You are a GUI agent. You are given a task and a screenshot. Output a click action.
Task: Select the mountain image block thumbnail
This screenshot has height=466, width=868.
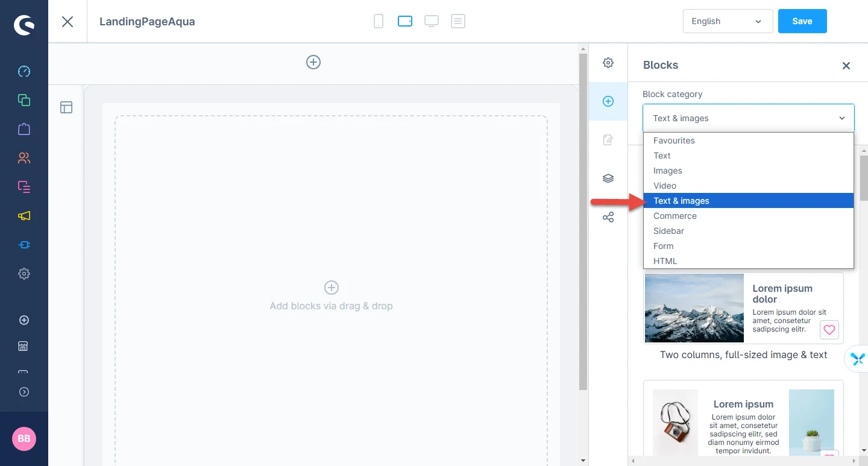coord(694,308)
